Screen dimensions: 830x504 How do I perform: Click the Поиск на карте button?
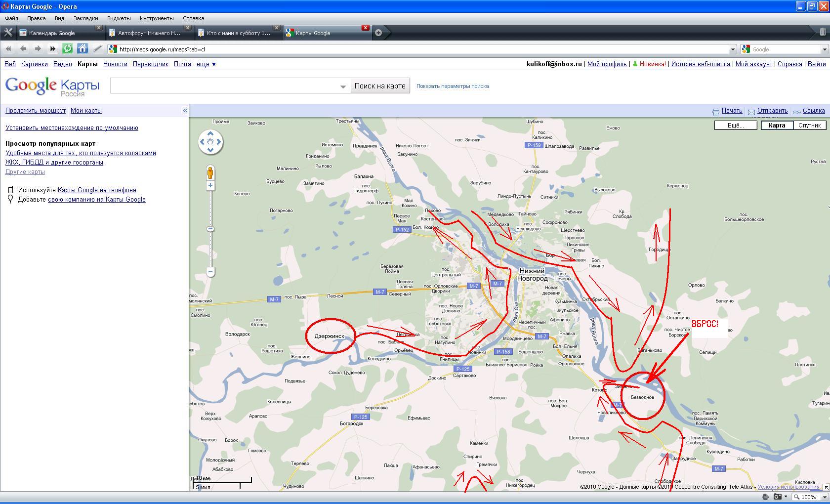click(x=380, y=86)
